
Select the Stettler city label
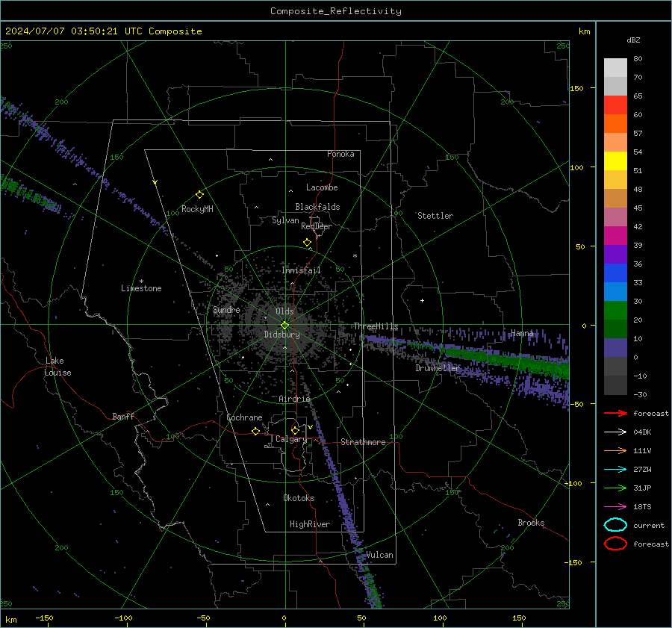[435, 216]
